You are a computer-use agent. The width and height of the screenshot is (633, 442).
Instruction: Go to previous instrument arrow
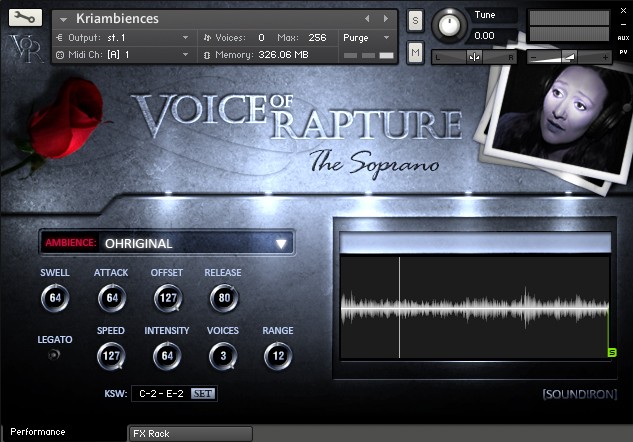pyautogui.click(x=367, y=19)
